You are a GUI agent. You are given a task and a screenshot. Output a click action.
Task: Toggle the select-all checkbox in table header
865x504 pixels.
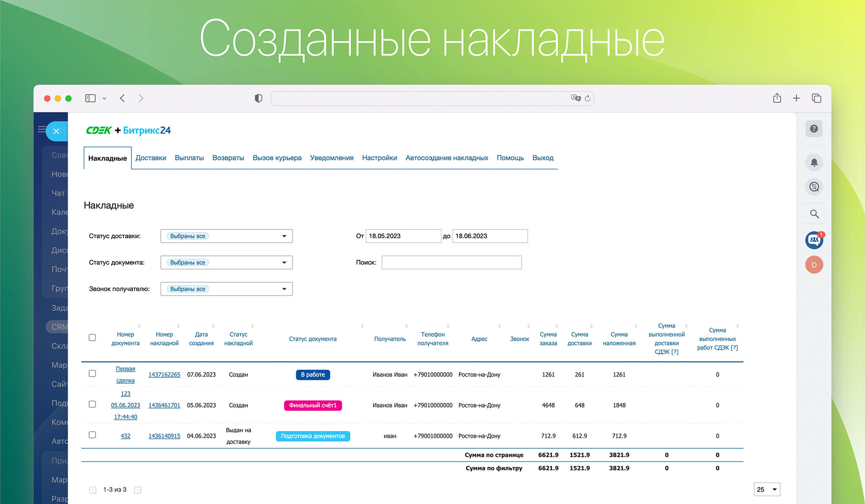pos(92,338)
